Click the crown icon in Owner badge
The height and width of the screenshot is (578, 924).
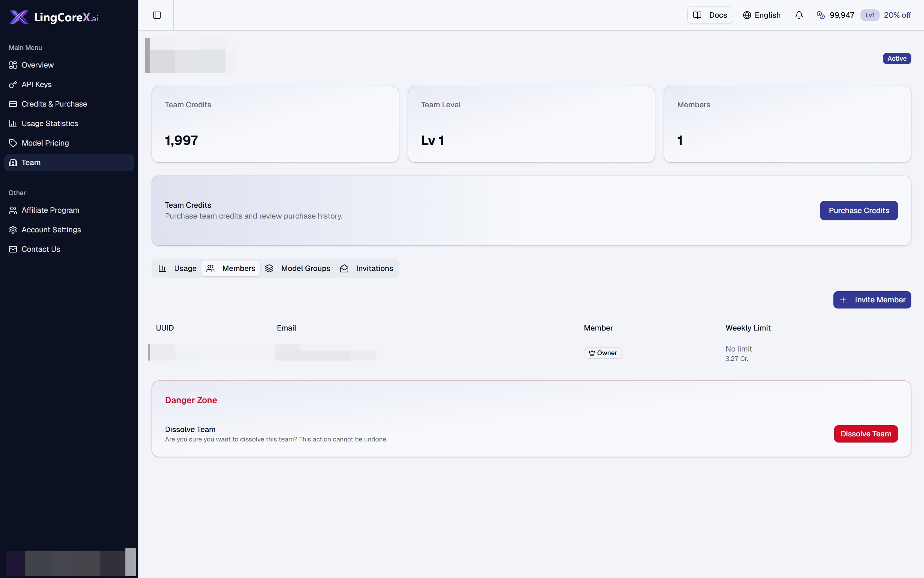coord(592,353)
